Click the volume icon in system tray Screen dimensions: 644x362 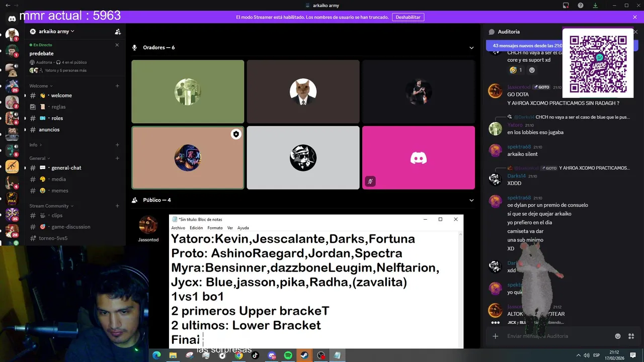(x=586, y=355)
